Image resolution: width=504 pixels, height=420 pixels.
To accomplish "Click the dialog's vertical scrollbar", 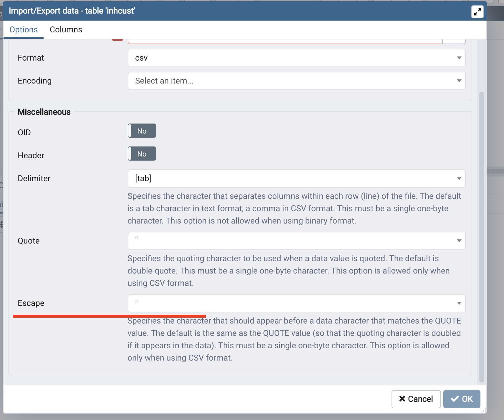I will click(x=481, y=235).
